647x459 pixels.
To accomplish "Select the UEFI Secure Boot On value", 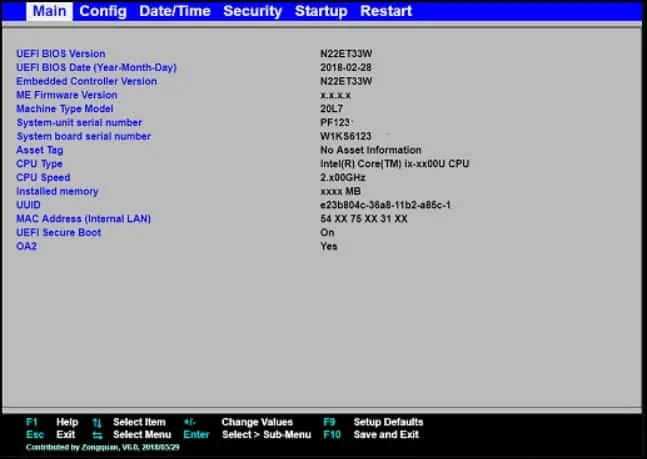I will click(x=327, y=232).
